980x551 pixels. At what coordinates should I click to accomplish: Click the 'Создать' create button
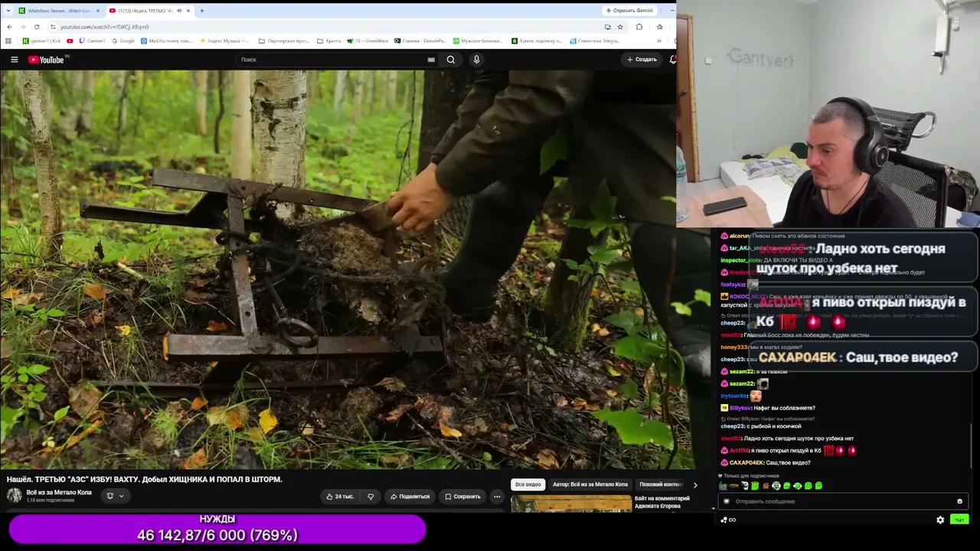click(642, 60)
